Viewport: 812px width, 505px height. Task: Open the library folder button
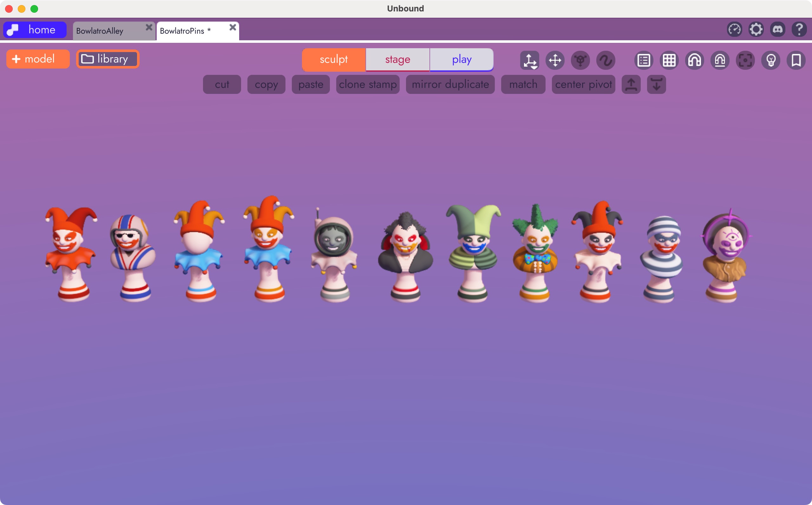click(108, 59)
